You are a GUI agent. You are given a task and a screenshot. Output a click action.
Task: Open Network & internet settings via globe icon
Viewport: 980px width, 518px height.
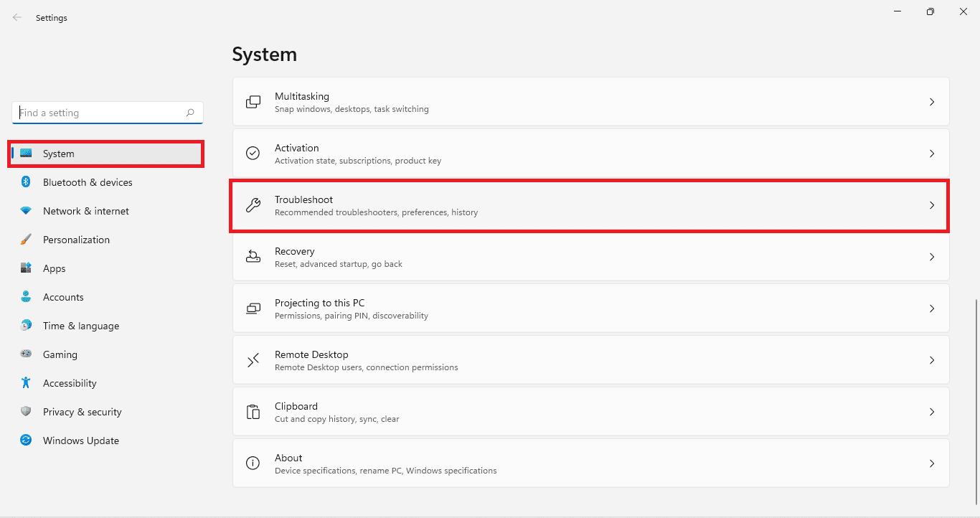click(x=26, y=211)
